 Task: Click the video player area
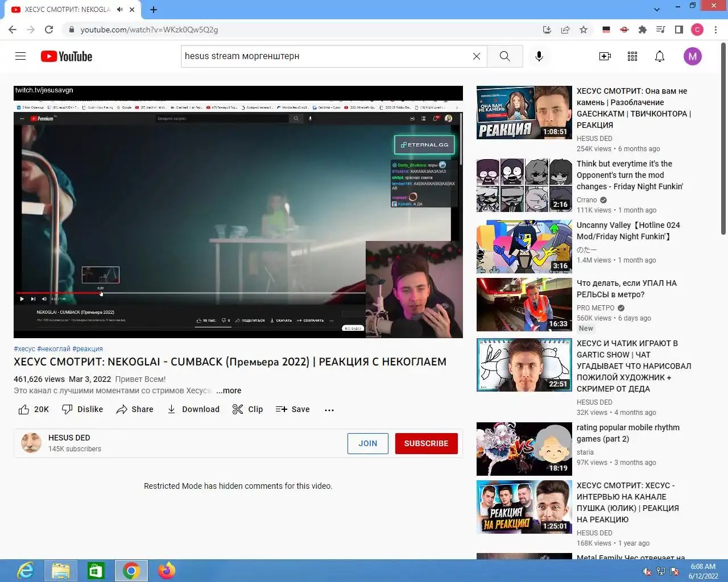click(x=238, y=212)
